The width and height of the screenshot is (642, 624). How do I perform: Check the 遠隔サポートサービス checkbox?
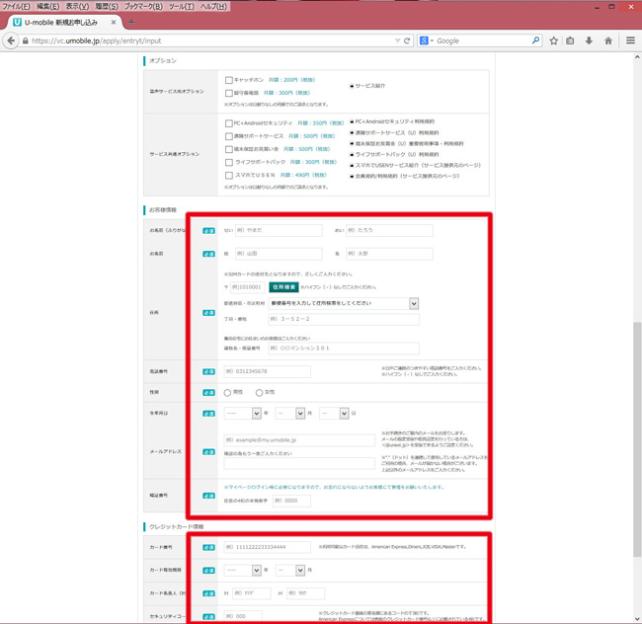229,136
